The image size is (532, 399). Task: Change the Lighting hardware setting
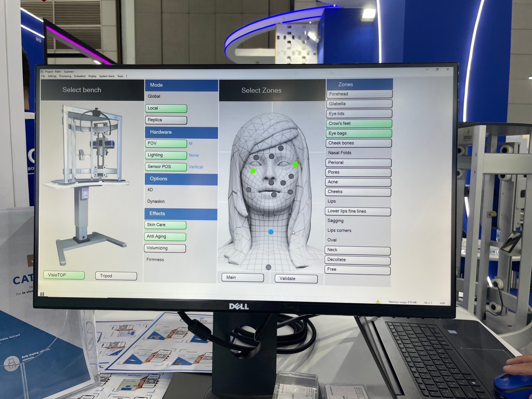(166, 155)
